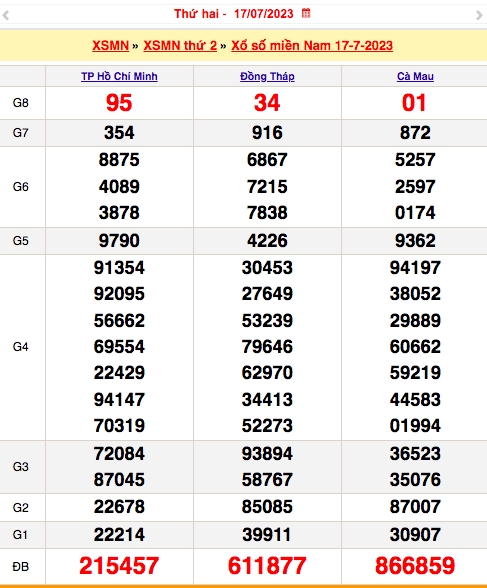This screenshot has width=487, height=588.
Task: Select G5 number 9362
Action: click(415, 241)
